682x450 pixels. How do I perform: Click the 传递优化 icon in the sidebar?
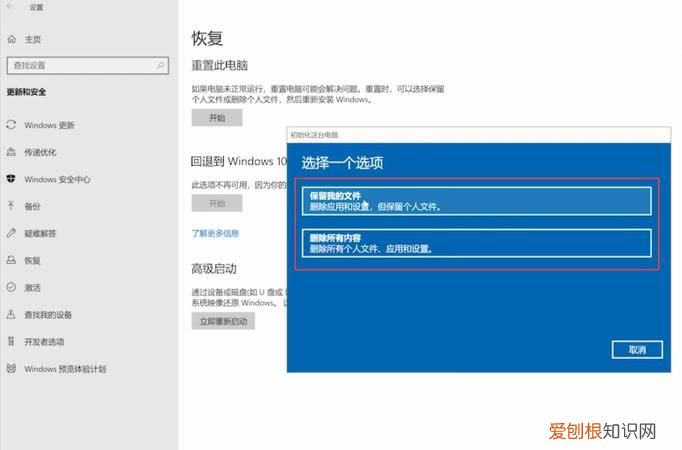click(11, 152)
